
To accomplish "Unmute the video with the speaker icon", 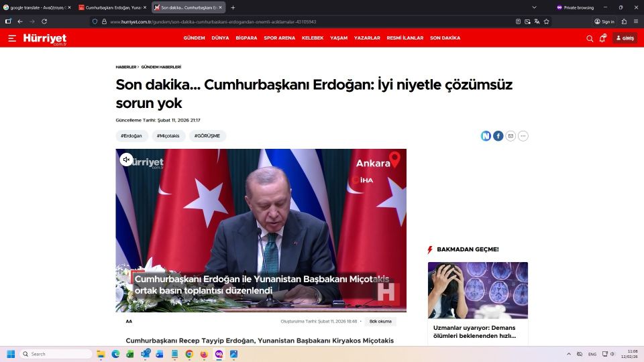I will (x=126, y=160).
